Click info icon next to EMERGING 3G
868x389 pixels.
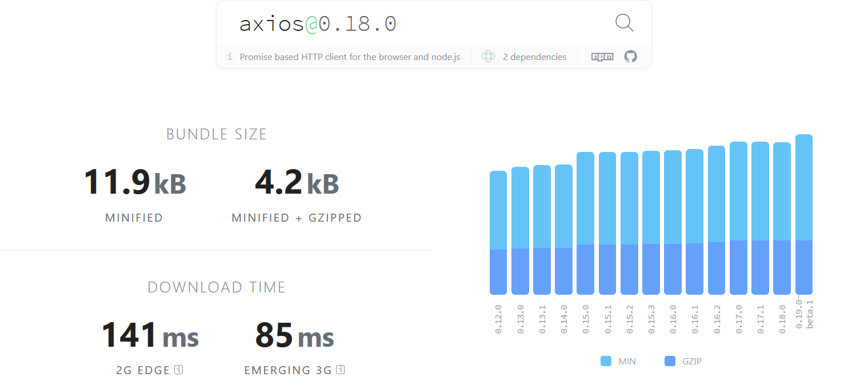(341, 370)
